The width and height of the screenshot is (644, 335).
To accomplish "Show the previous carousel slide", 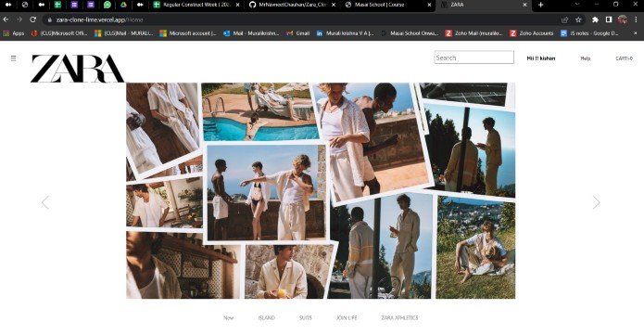I will [x=45, y=202].
